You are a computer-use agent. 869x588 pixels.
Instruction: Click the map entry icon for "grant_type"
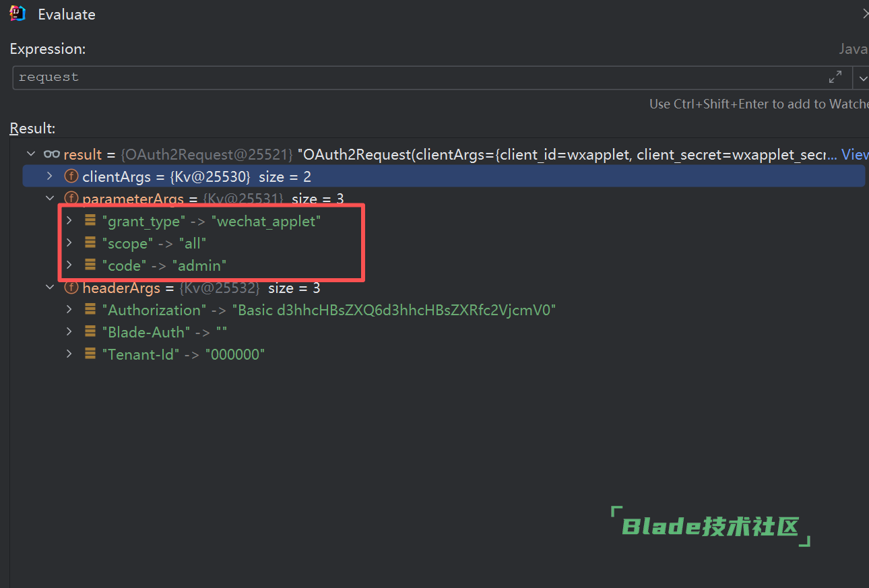(x=90, y=221)
